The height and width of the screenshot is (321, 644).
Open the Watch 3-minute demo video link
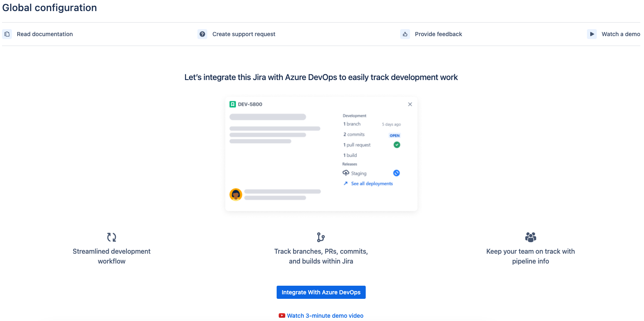[x=325, y=316]
